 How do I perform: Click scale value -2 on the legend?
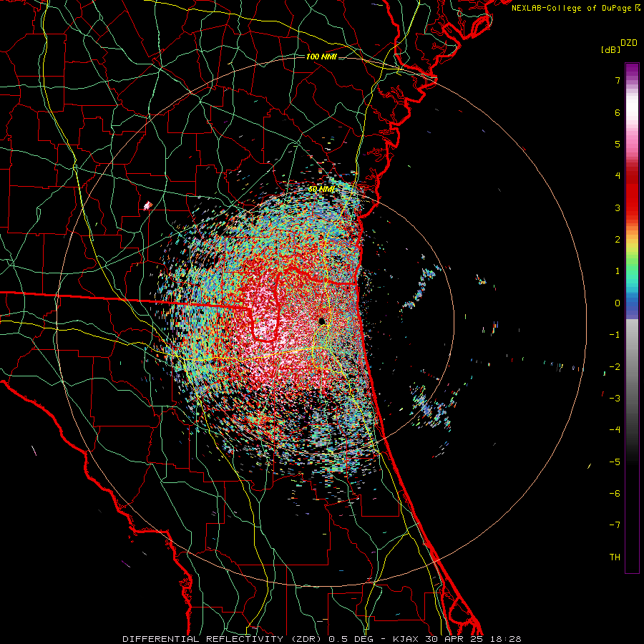(615, 367)
